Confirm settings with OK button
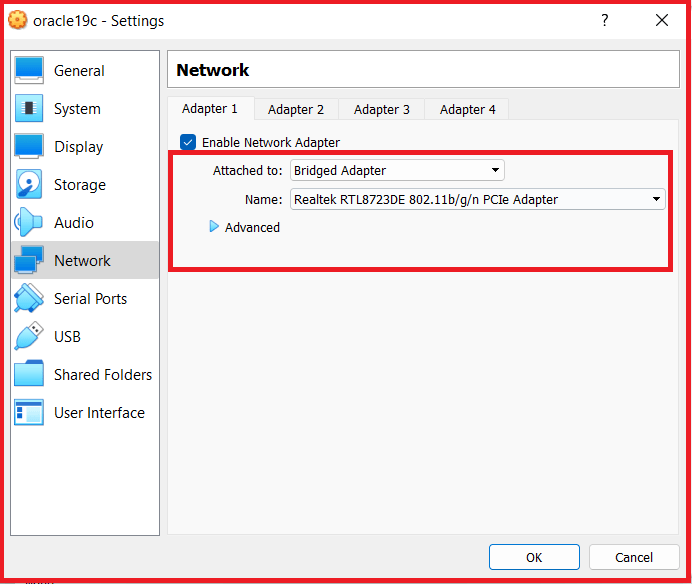The height and width of the screenshot is (584, 692). click(534, 557)
